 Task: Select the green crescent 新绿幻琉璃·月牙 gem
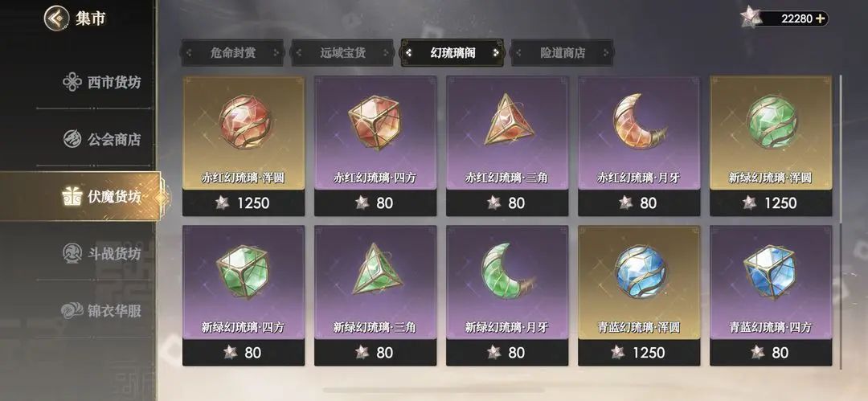tap(507, 295)
